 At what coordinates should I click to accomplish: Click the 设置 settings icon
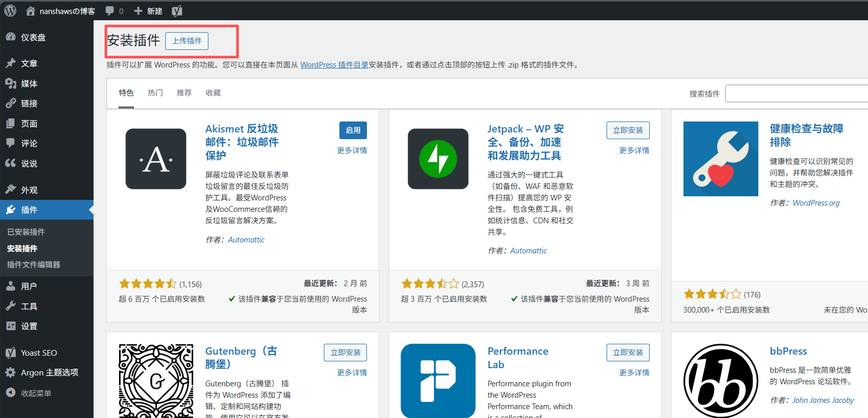coord(10,326)
